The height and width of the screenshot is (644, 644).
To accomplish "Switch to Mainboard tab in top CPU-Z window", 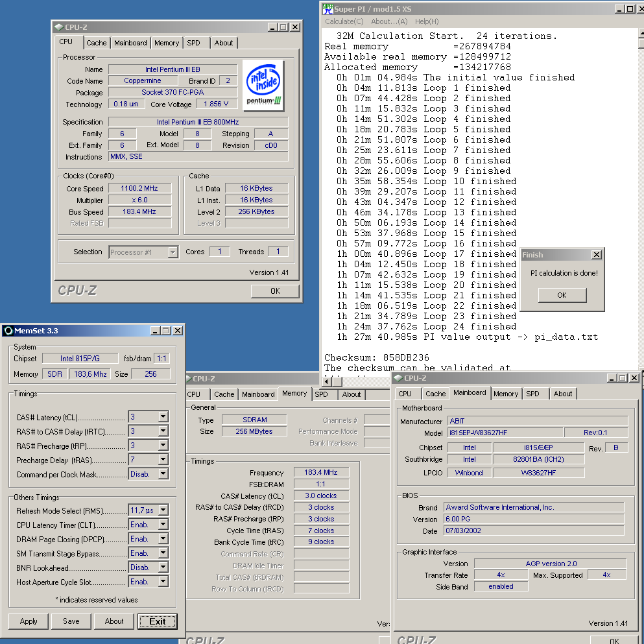I will 130,43.
